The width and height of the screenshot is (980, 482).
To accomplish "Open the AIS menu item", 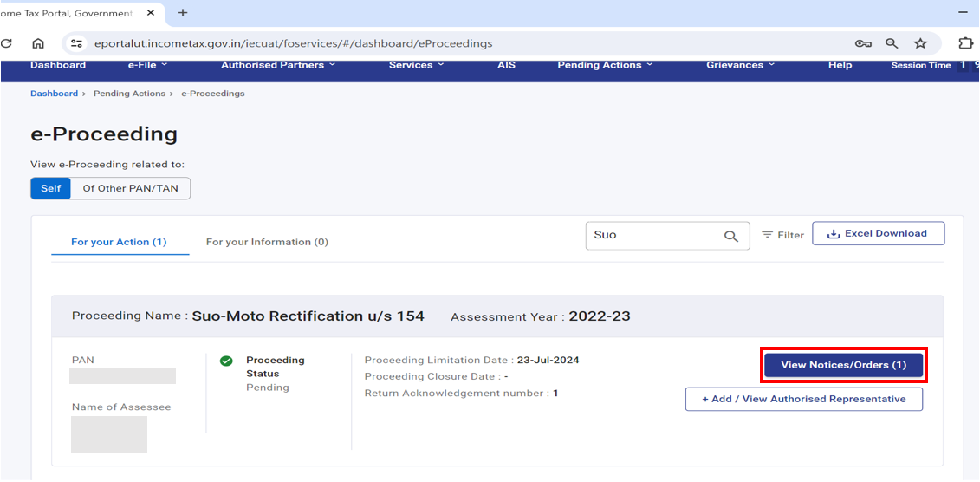I will coord(506,65).
